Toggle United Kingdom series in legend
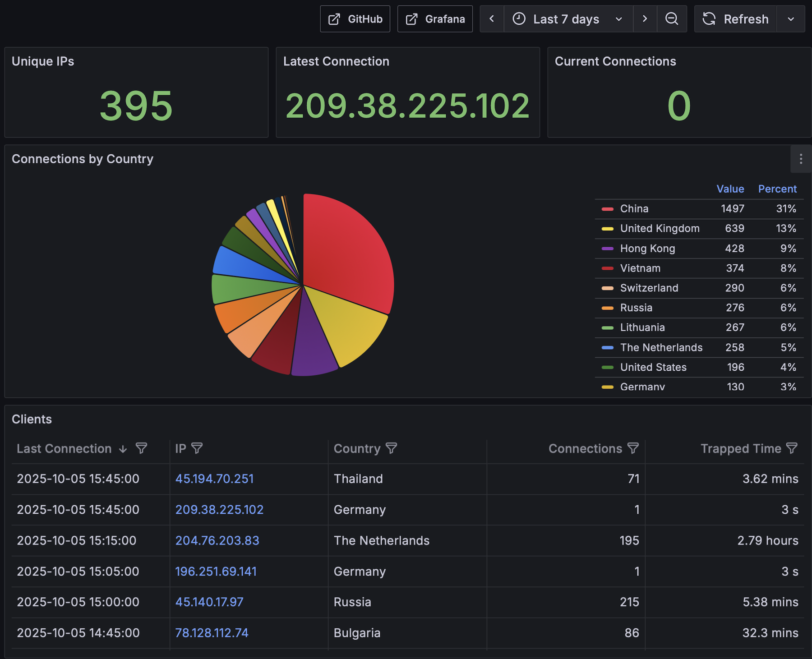The image size is (812, 659). coord(659,229)
